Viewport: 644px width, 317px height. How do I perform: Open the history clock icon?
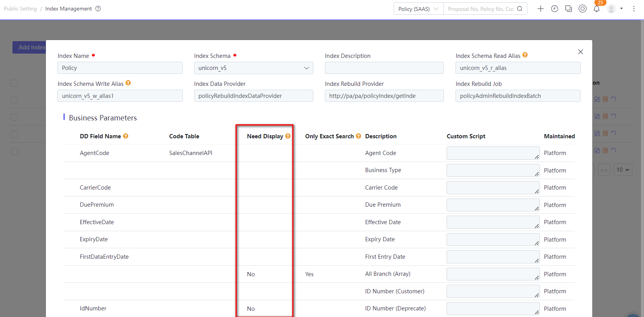[555, 9]
